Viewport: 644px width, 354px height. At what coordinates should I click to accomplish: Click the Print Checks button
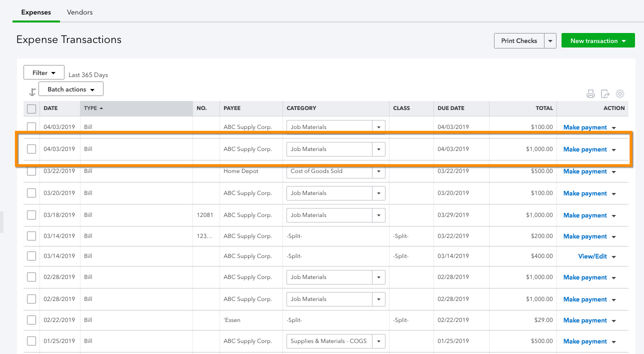tap(519, 41)
